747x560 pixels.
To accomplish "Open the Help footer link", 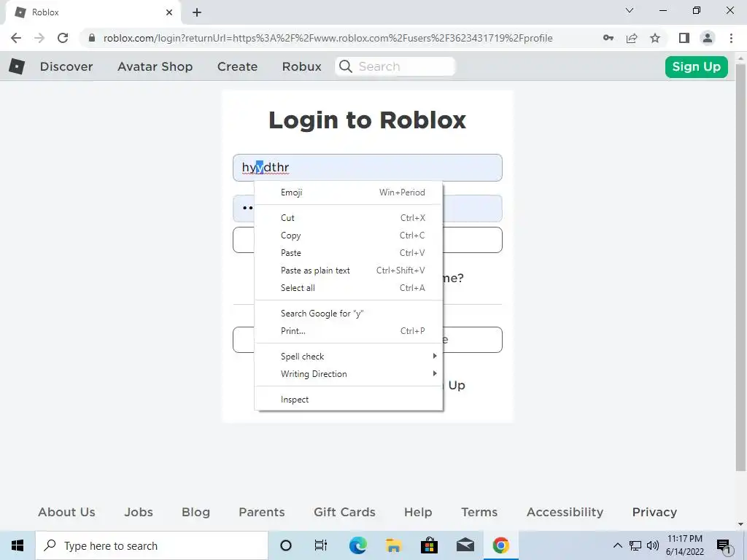I will click(x=418, y=512).
